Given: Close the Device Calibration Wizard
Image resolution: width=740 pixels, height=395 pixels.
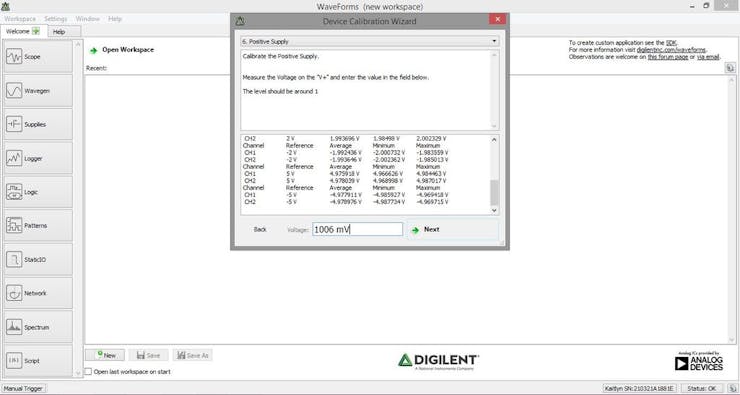Looking at the screenshot, I should click(x=497, y=19).
